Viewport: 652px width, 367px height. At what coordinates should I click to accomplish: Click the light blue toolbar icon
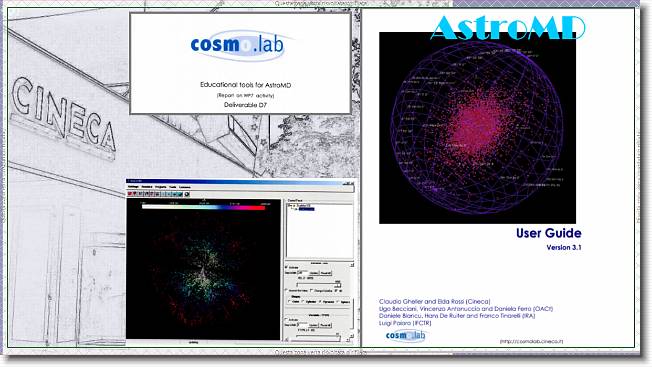coord(163,194)
